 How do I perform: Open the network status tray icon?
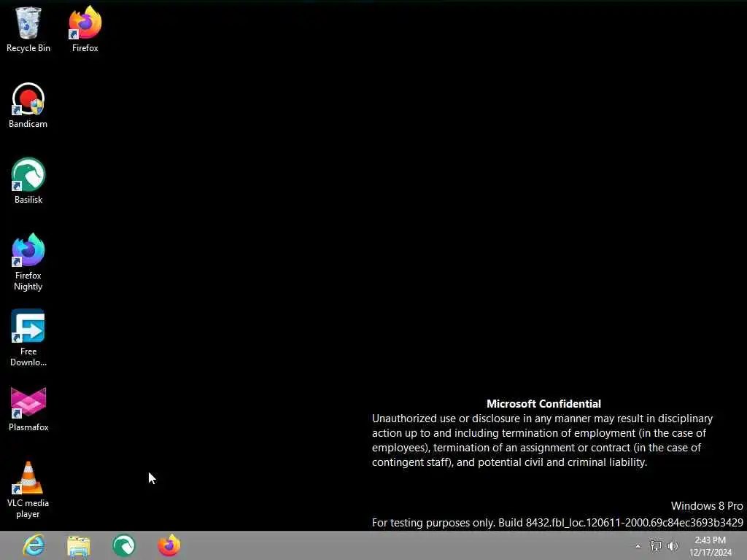656,546
